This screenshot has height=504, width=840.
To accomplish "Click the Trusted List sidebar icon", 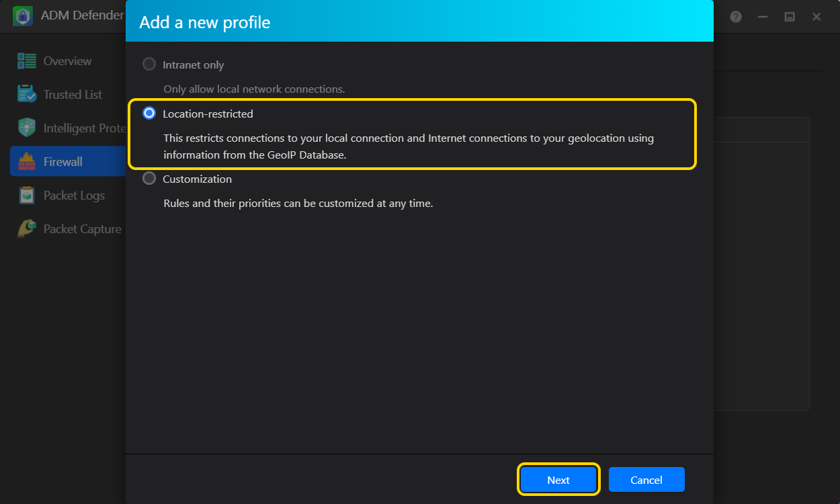I will 27,94.
